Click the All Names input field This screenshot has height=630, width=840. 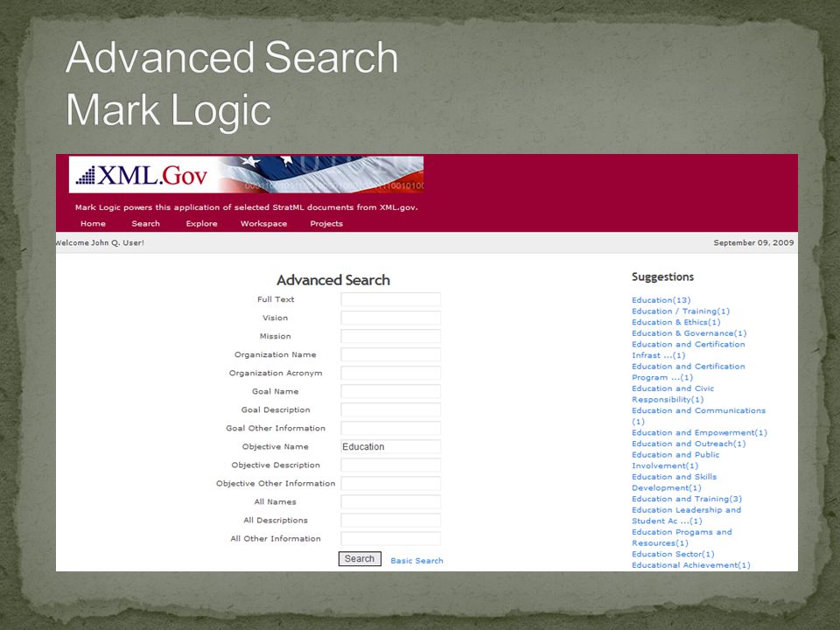(390, 502)
